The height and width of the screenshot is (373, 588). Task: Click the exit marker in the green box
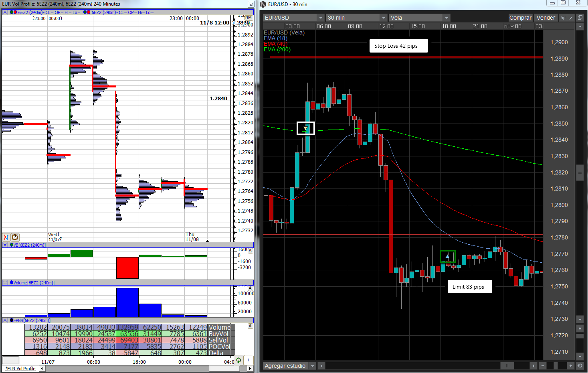point(448,256)
